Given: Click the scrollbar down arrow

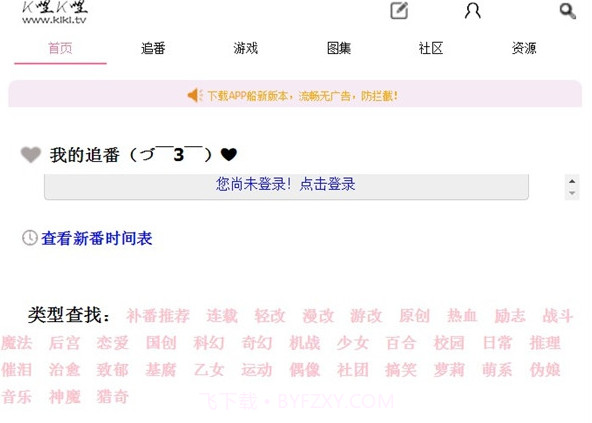Looking at the screenshot, I should coord(572,193).
